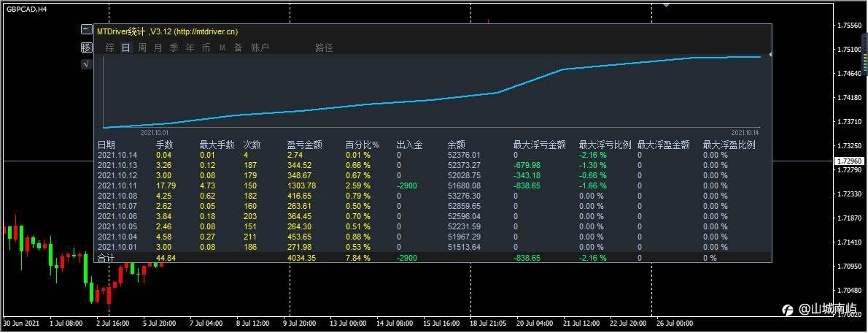868x333 pixels.
Task: Click the M tab in statistics panel
Action: (x=222, y=48)
